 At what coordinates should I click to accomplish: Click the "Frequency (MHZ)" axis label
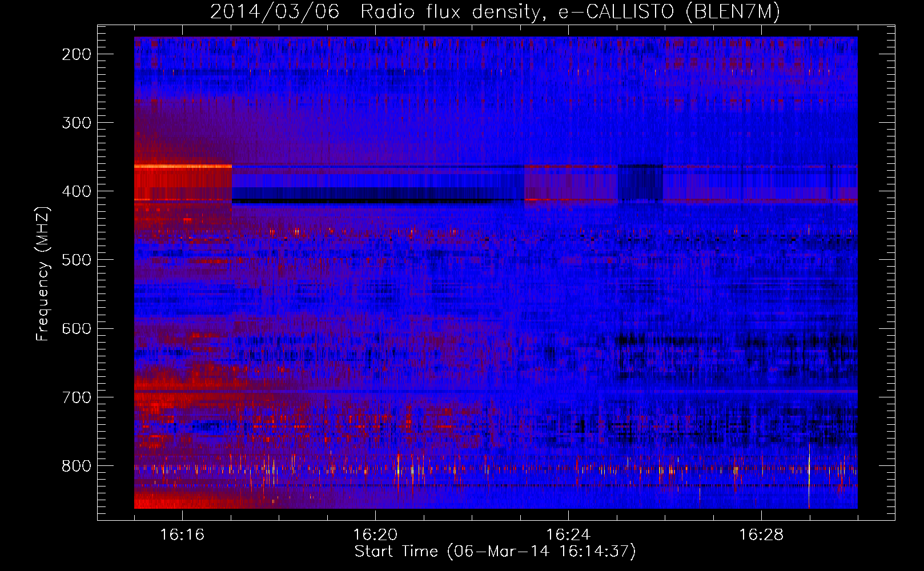(x=43, y=274)
